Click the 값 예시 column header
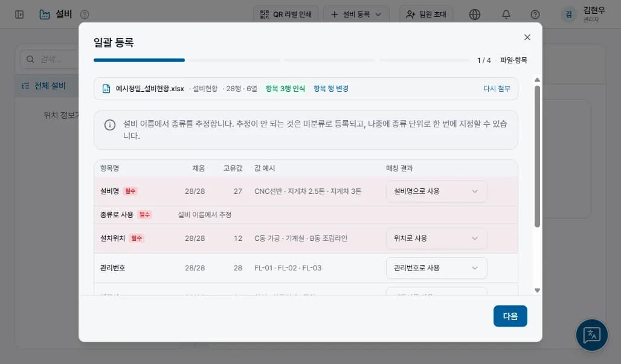Viewport: 621px width, 364px height. click(265, 168)
